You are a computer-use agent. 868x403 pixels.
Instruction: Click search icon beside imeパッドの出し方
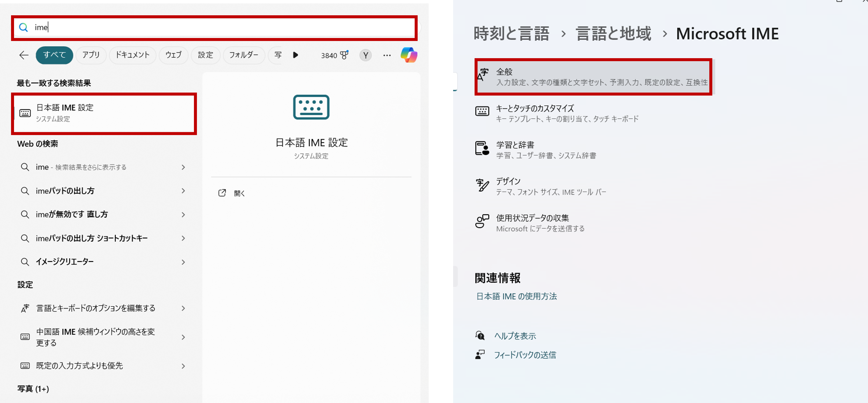click(x=25, y=191)
